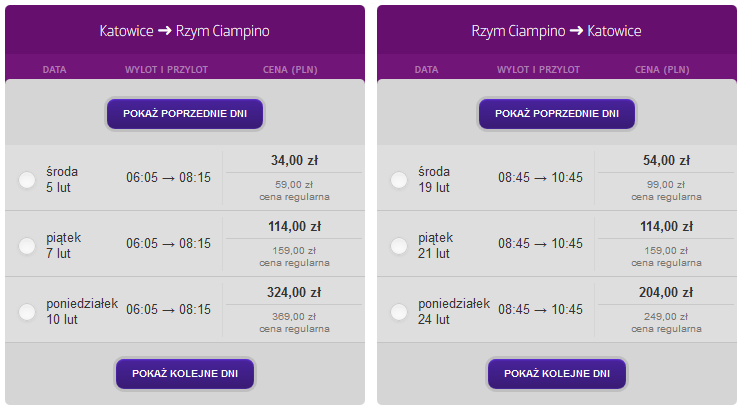Viewport: 743px width, 412px height.
Task: Show previous days for Katowice to Rzym Ciampino
Action: coord(185,114)
